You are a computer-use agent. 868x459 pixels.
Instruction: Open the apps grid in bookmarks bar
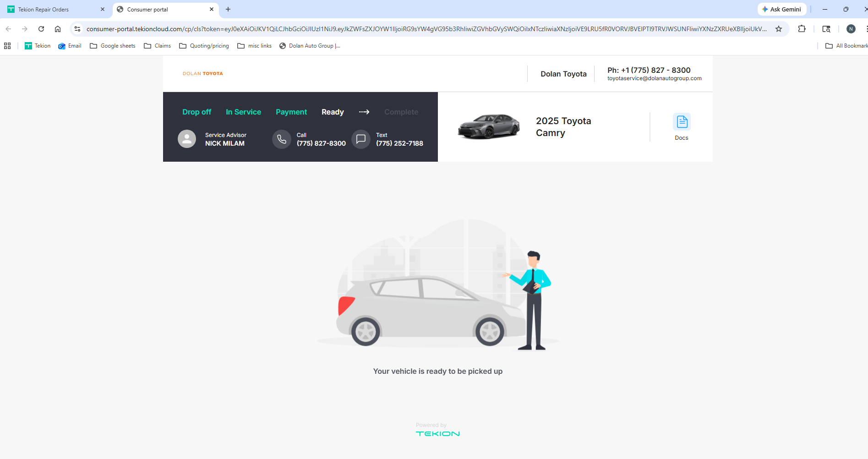coord(7,46)
